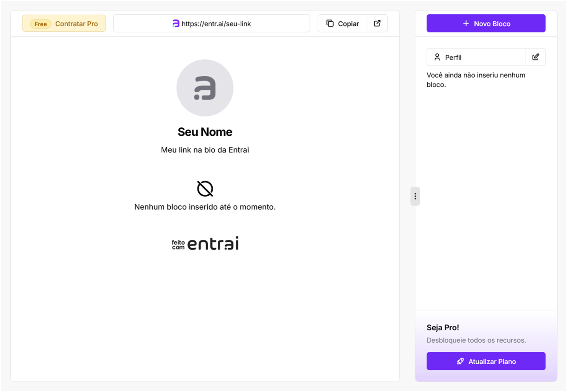Click the person icon in Perfil row
567x392 pixels.
coord(437,57)
